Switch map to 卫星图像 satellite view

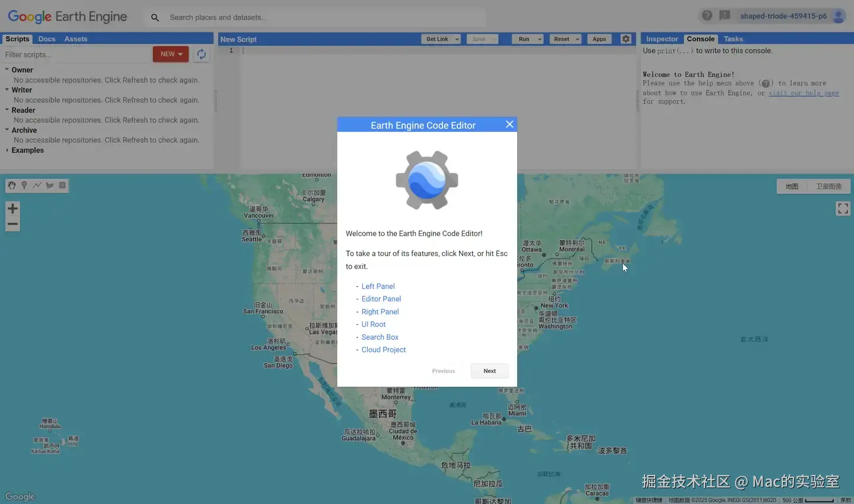click(x=828, y=186)
